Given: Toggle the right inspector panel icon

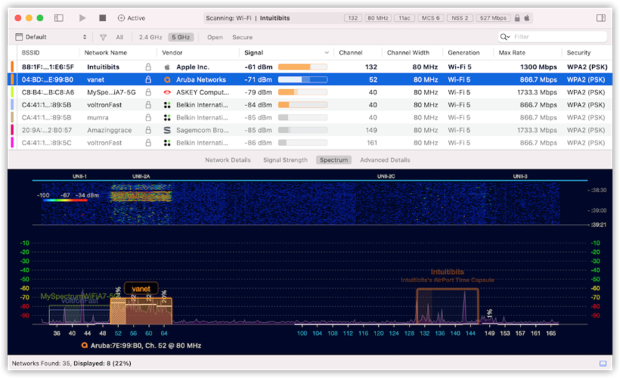Looking at the screenshot, I should [601, 18].
